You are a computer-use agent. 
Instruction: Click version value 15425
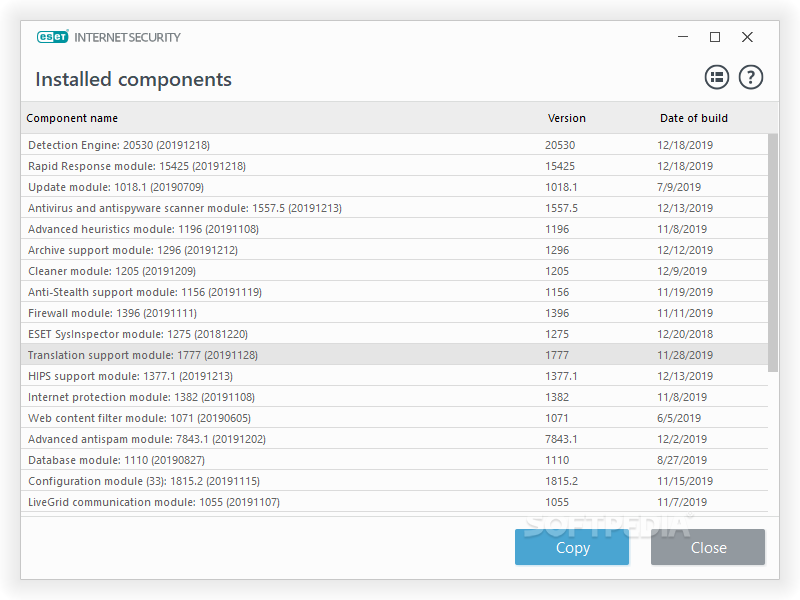pyautogui.click(x=560, y=166)
